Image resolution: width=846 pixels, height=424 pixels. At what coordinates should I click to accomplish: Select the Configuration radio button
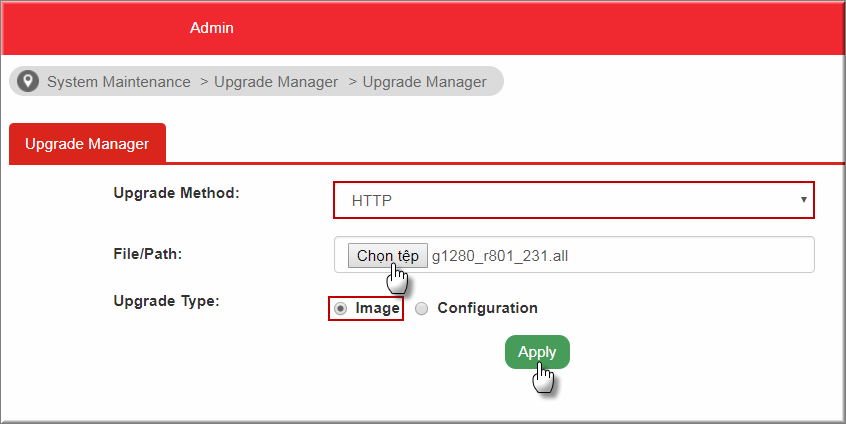421,309
